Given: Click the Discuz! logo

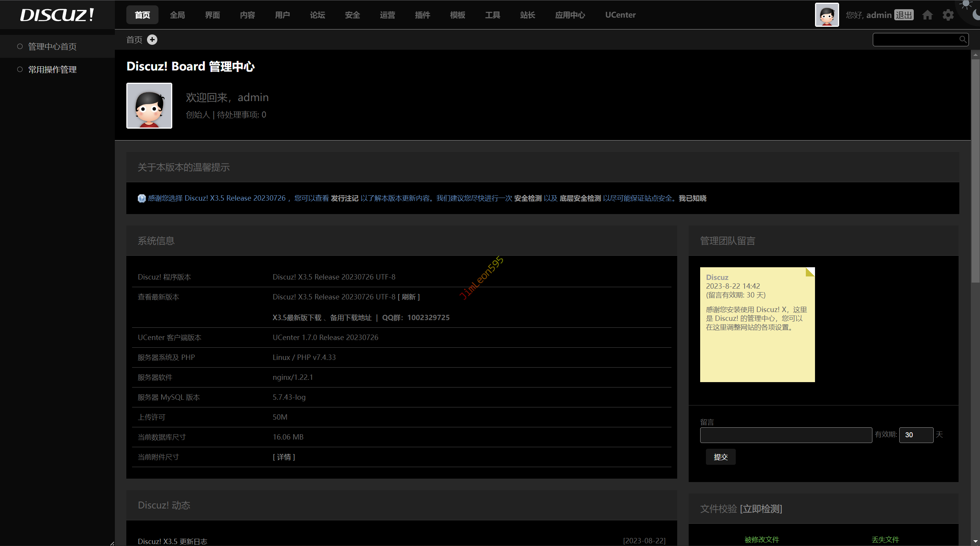Looking at the screenshot, I should point(57,15).
